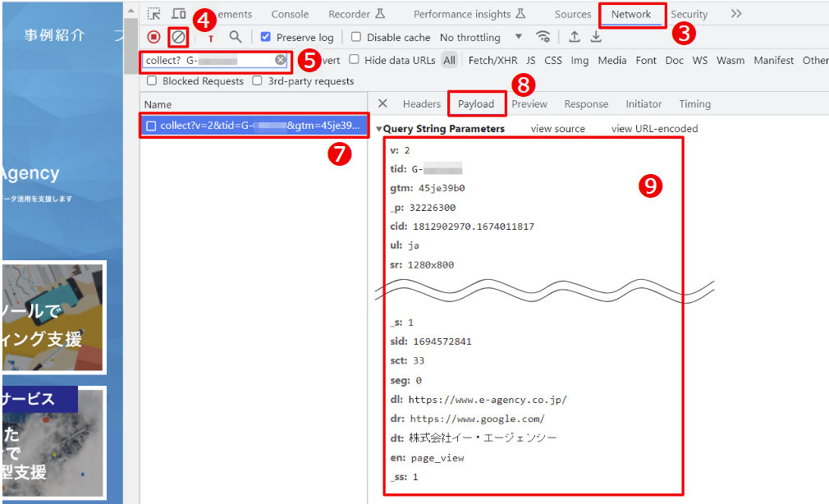Image resolution: width=829 pixels, height=504 pixels.
Task: Clear the filter text box
Action: tap(280, 60)
